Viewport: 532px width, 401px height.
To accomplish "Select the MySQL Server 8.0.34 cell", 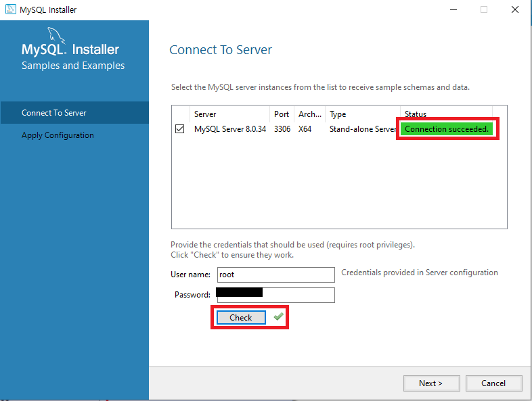I will pyautogui.click(x=230, y=129).
